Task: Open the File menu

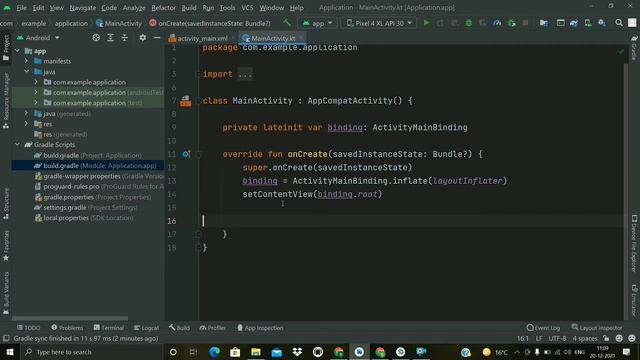Action: coord(21,8)
